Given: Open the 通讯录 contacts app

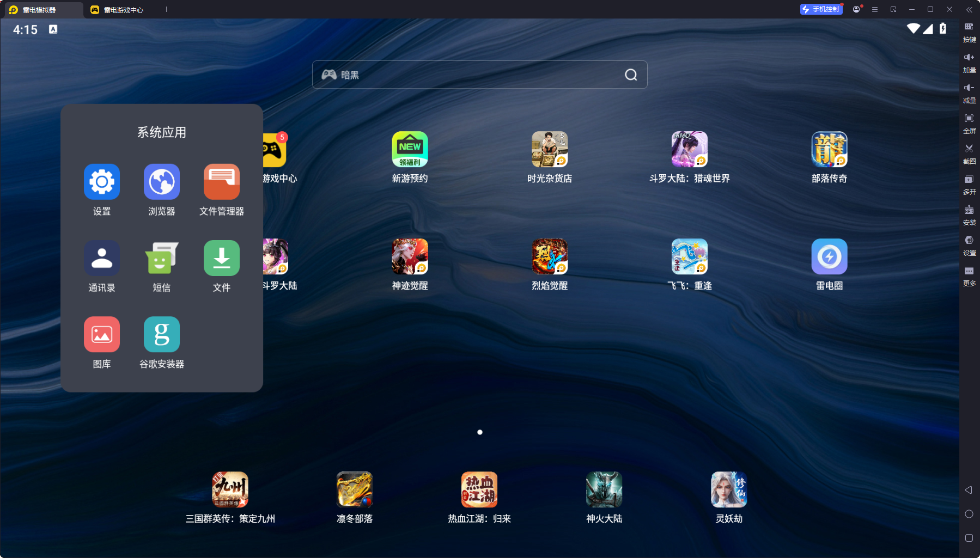Looking at the screenshot, I should pos(102,258).
